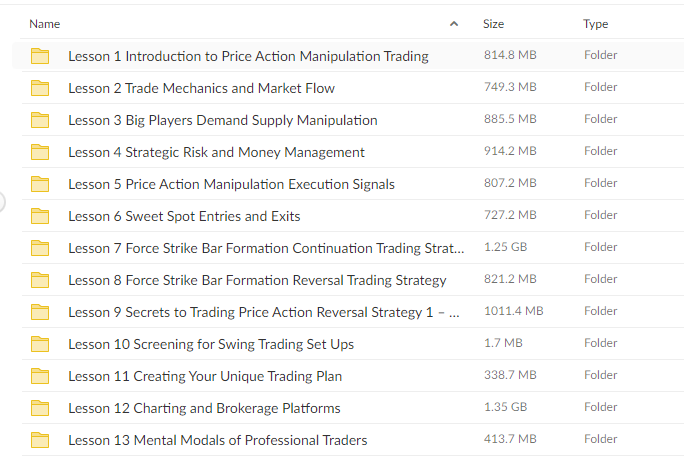Toggle sort direction with the Name column arrow
Viewport: 684px width, 460px height.
point(454,24)
